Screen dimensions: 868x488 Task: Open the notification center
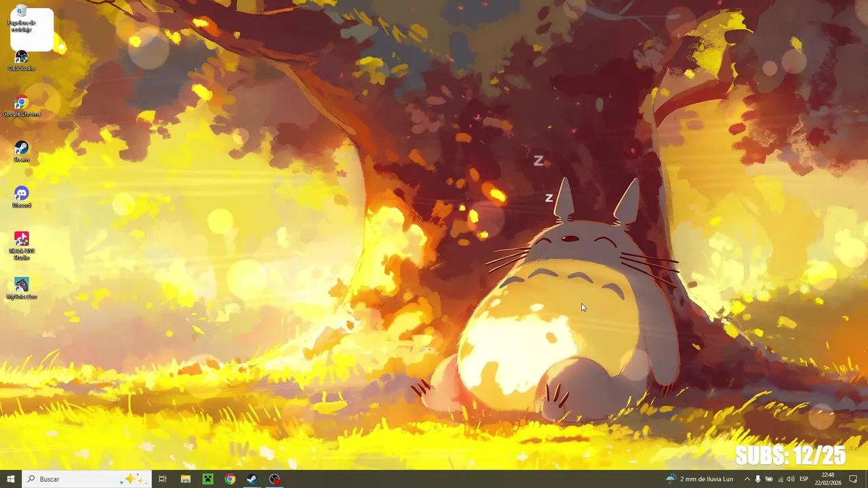[x=854, y=479]
